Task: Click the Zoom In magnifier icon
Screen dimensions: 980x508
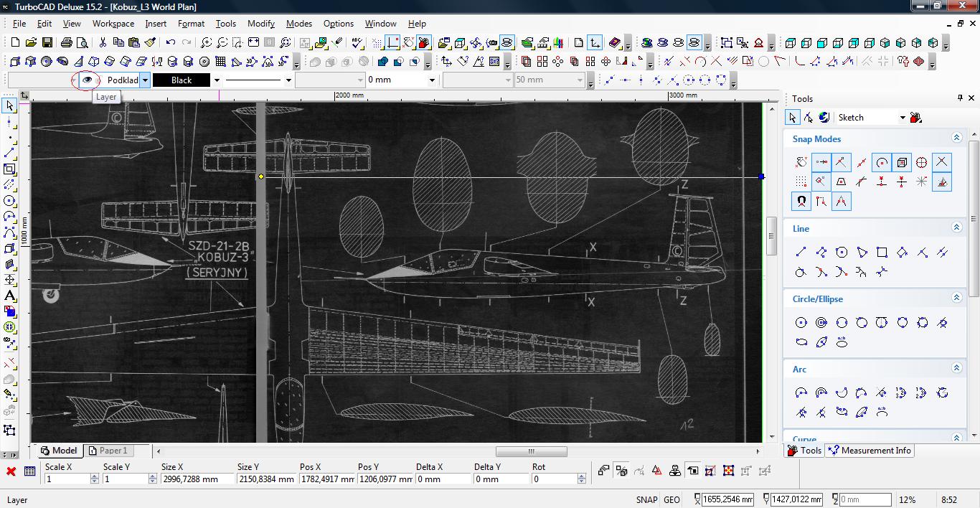Action: coord(207,43)
